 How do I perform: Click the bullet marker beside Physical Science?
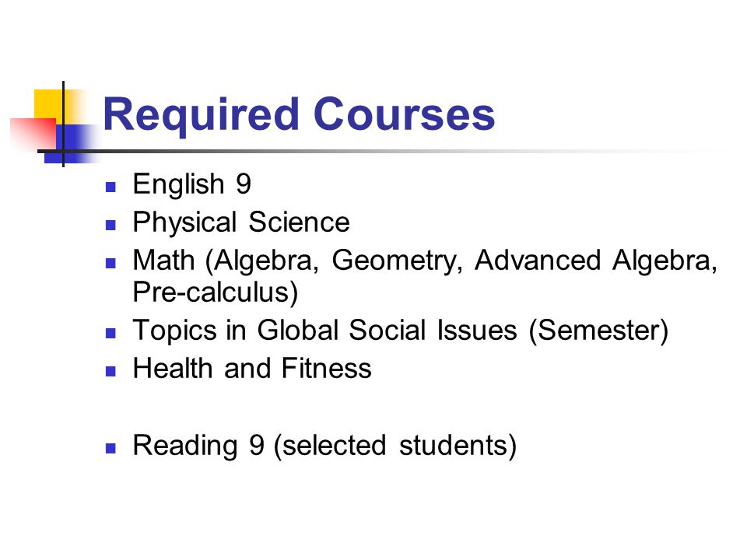110,225
